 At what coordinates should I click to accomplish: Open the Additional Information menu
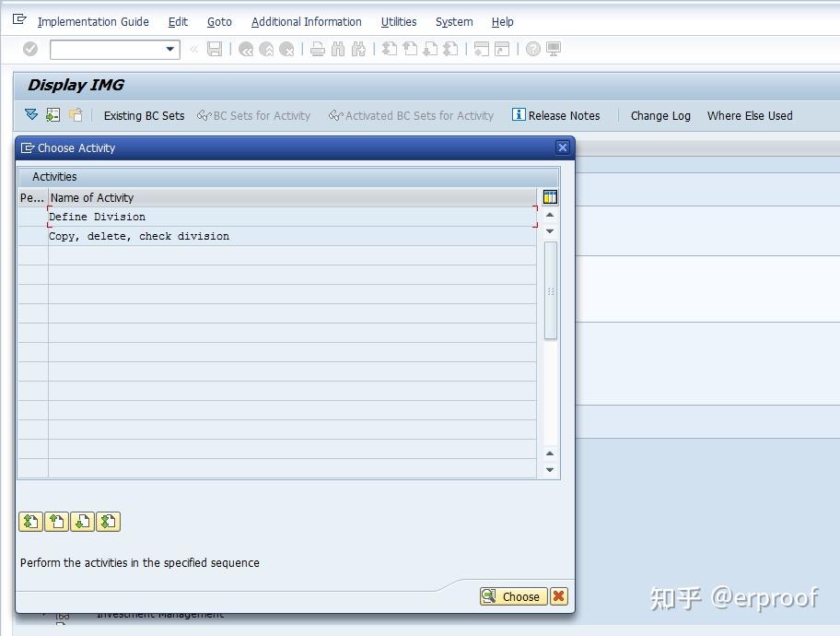pos(306,21)
